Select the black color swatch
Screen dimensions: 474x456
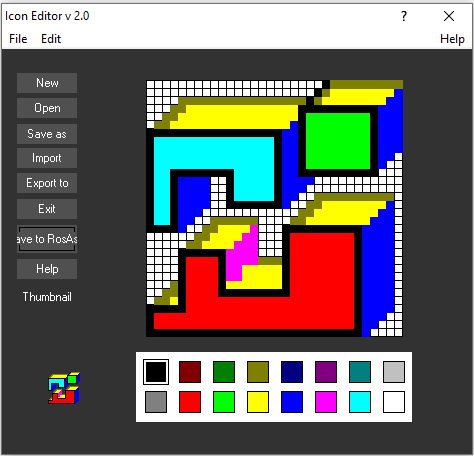pos(156,372)
